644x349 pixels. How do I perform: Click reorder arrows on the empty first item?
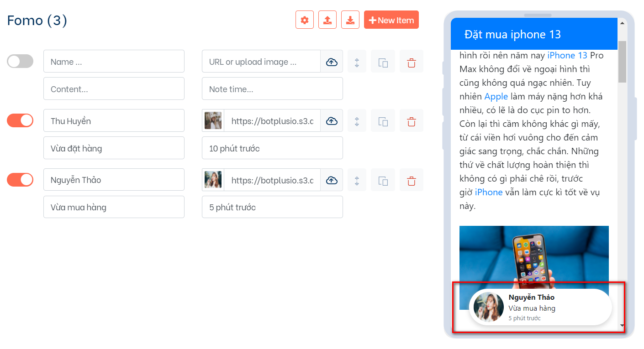click(x=357, y=62)
